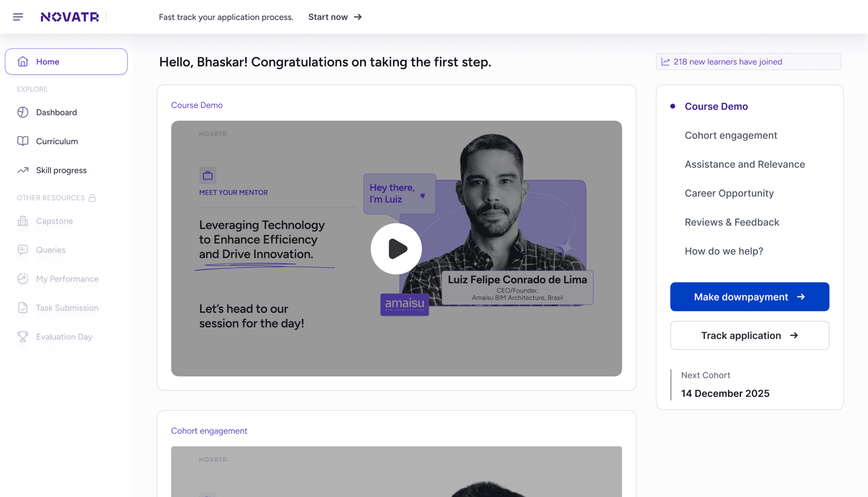Click the Start now link
The height and width of the screenshot is (497, 868).
click(335, 17)
